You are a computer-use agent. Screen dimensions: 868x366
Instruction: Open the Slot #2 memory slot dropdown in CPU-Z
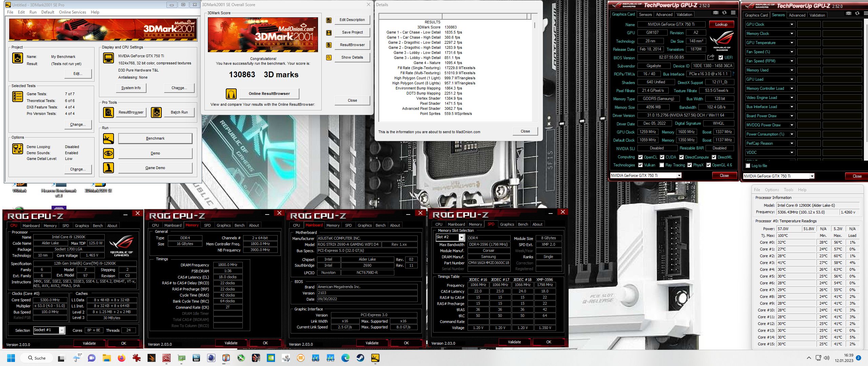[461, 238]
